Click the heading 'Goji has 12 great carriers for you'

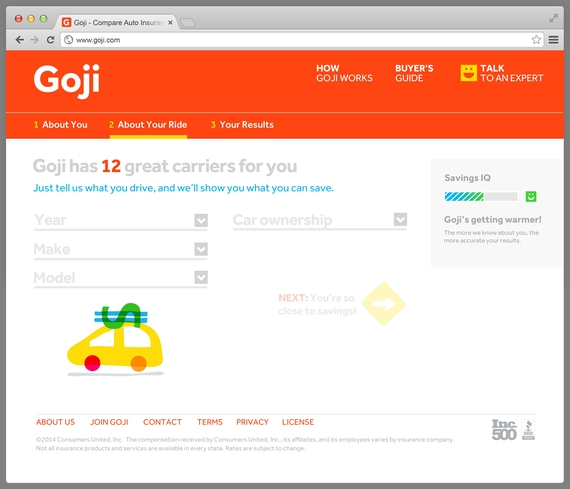pos(165,166)
